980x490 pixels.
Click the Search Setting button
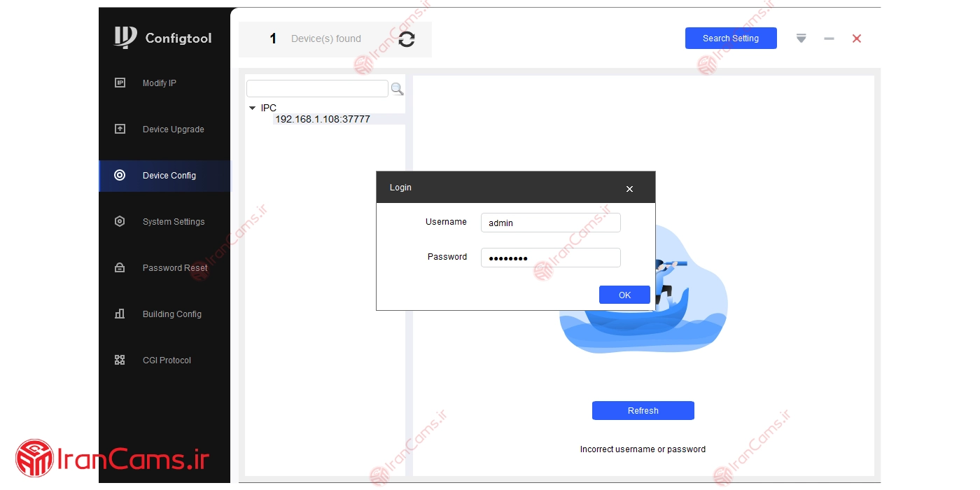point(731,38)
